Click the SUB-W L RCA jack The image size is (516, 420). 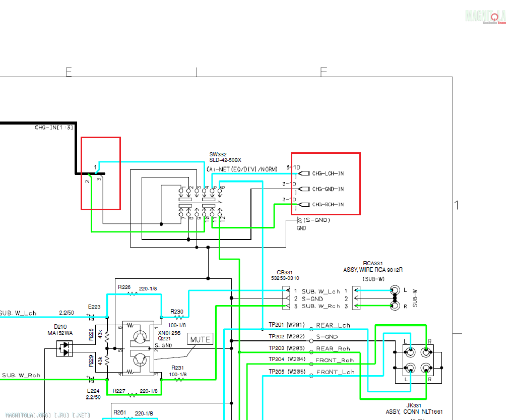pyautogui.click(x=395, y=290)
